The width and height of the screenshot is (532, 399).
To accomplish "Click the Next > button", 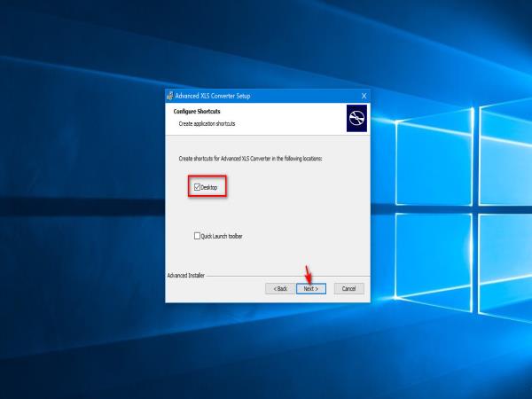I will 311,289.
